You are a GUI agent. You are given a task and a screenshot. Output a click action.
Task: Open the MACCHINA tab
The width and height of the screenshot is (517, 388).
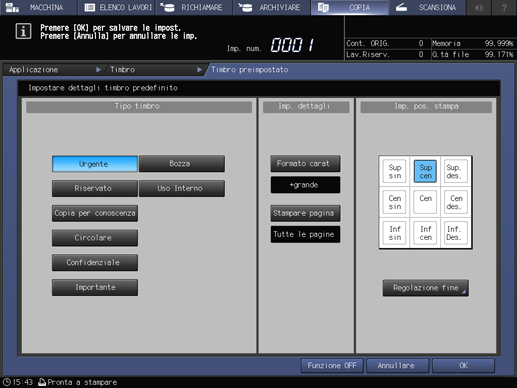[38, 7]
